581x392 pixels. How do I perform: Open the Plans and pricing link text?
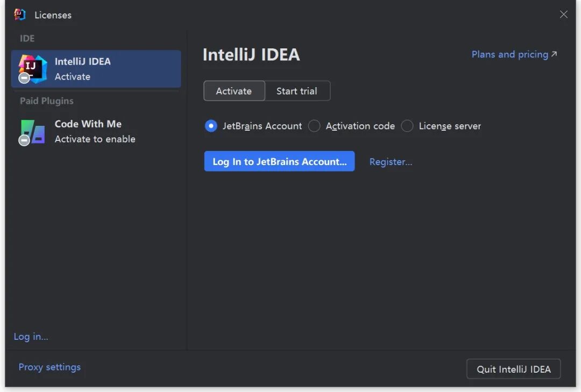pos(509,54)
